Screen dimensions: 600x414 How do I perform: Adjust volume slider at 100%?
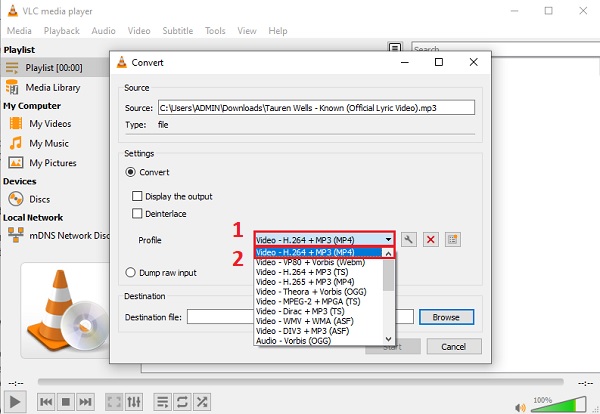(558, 405)
